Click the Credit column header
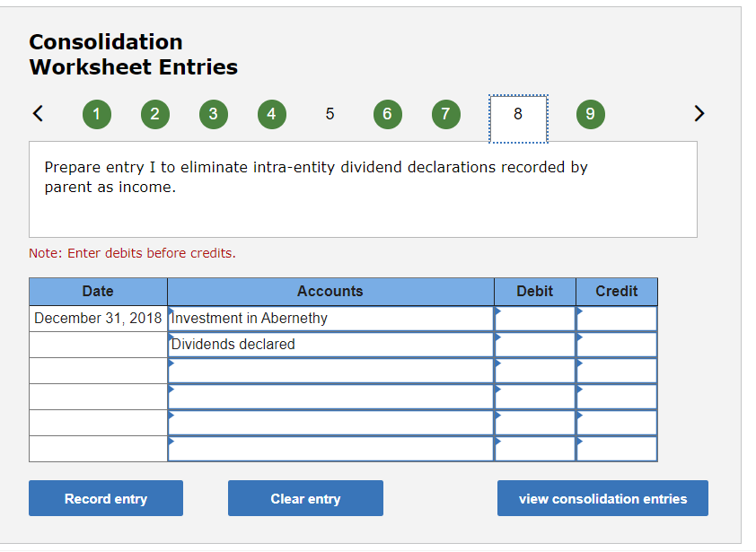756x552 pixels. click(x=617, y=291)
